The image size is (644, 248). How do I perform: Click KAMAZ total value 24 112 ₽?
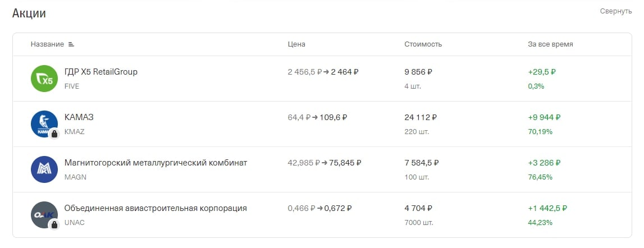click(421, 117)
